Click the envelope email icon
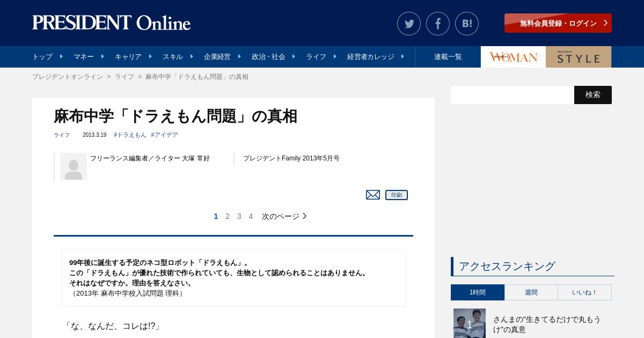Screen dimensions: 644x338 click(x=373, y=195)
